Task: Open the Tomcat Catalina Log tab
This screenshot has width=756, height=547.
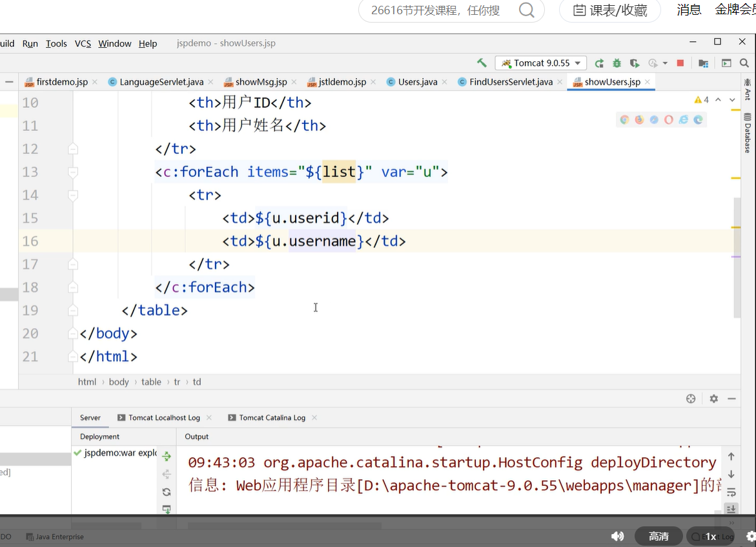Action: (272, 418)
